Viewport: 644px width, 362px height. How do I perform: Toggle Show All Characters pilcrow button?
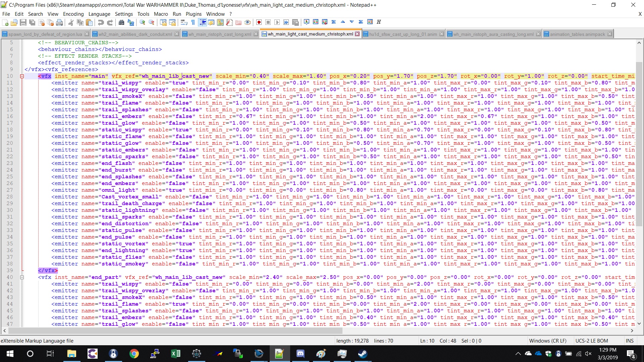[193, 22]
